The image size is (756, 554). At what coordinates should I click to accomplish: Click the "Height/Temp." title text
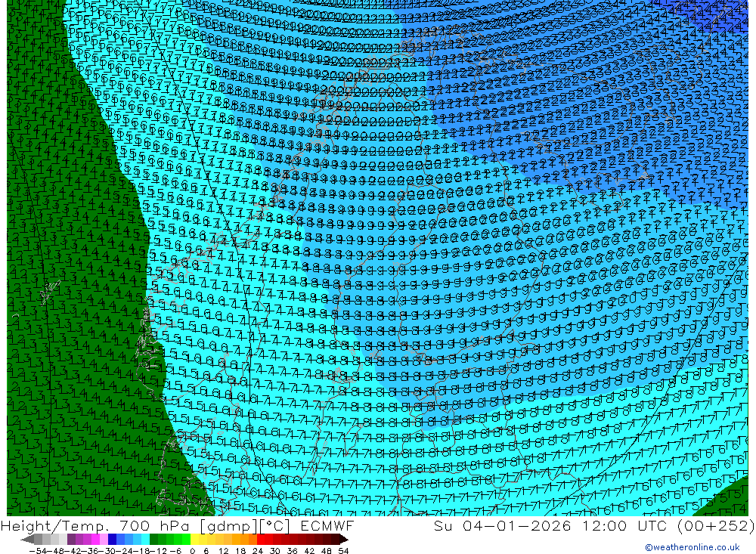click(54, 526)
